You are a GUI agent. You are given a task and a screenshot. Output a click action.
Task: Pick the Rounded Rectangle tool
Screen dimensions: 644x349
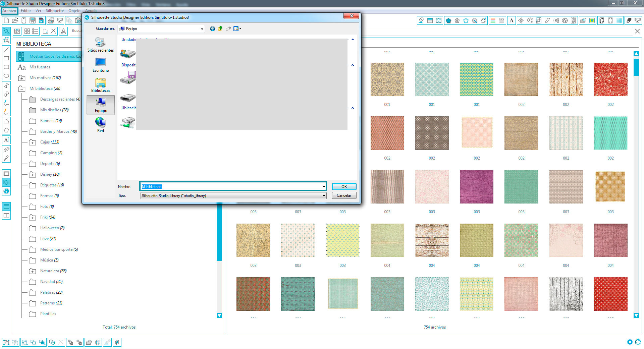6,67
